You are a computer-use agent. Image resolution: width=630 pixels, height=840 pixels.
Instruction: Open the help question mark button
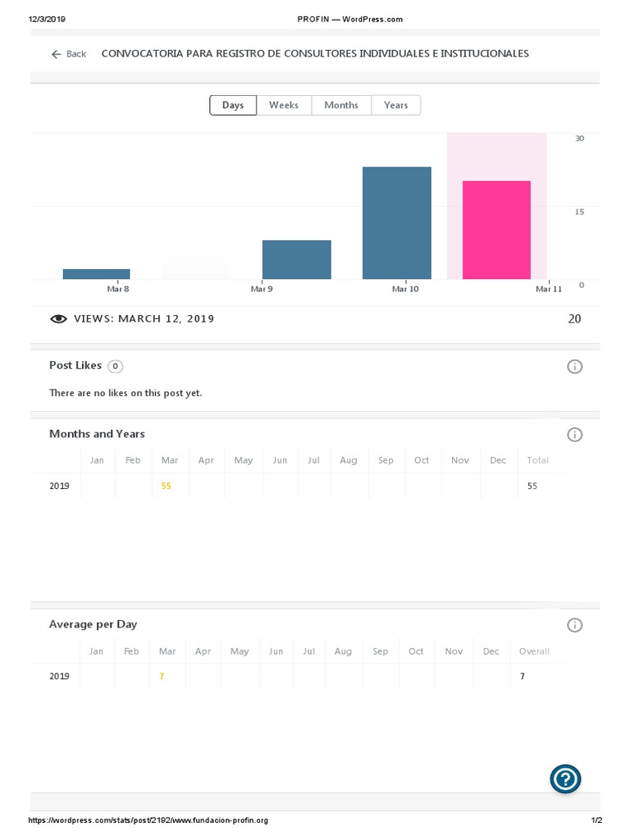pyautogui.click(x=565, y=778)
